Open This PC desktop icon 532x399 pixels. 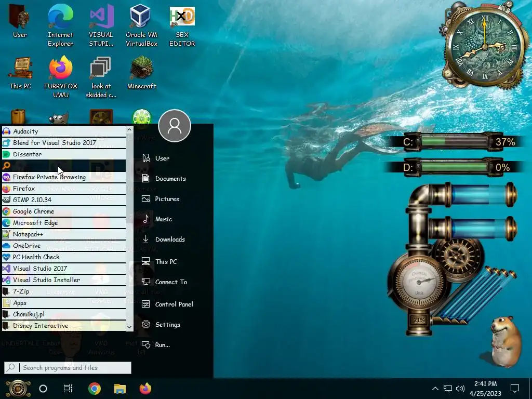[x=20, y=73]
